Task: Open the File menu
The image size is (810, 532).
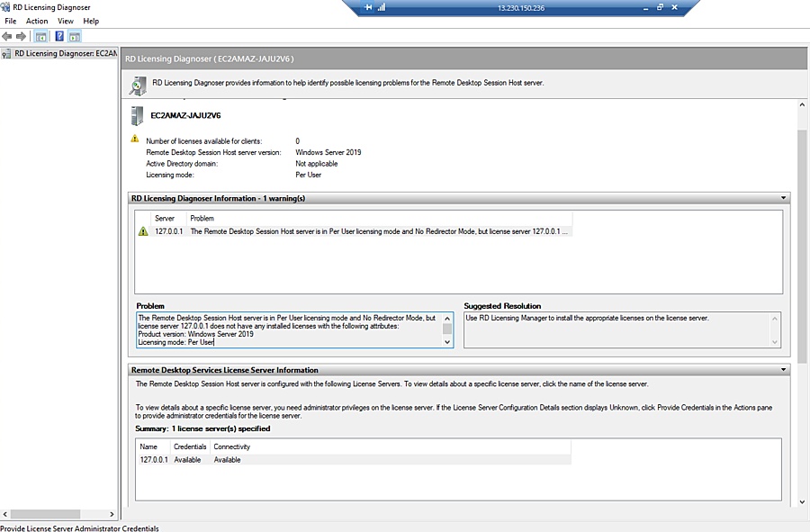Action: 11,21
